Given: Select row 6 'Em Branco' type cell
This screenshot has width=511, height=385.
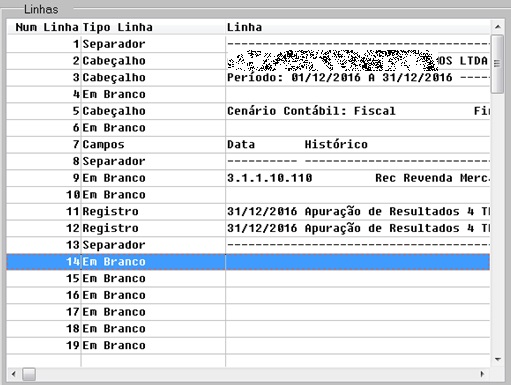Looking at the screenshot, I should point(153,128).
